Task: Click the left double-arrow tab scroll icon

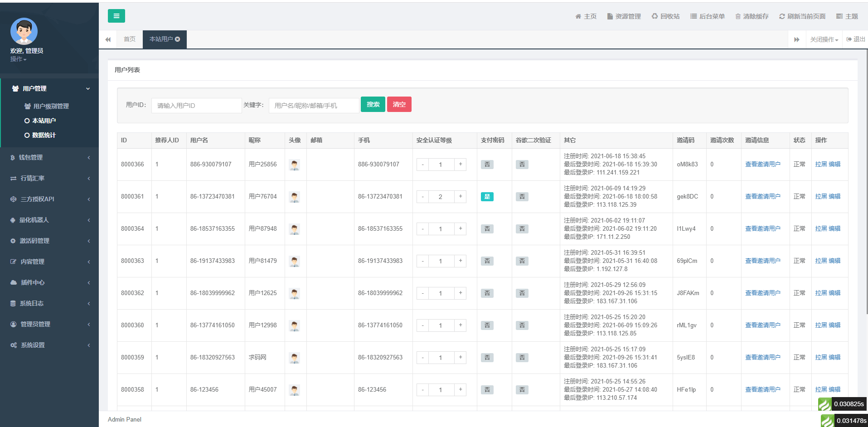Action: click(x=108, y=39)
